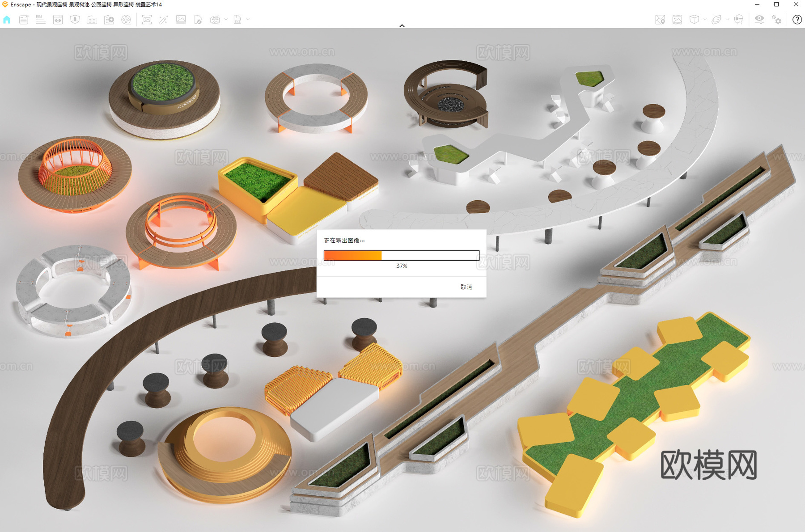Screen dimensions: 805x532
Task: Click the fly mode wing icon
Action: click(x=716, y=20)
